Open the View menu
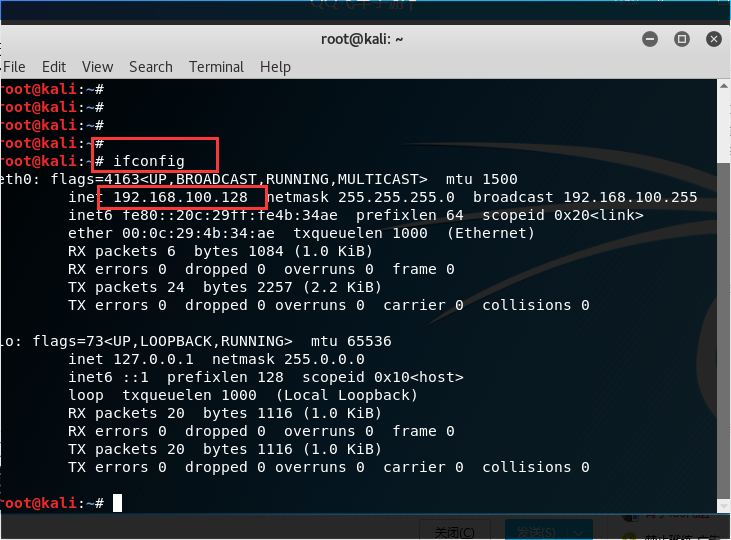Image resolution: width=731 pixels, height=540 pixels. 97,67
